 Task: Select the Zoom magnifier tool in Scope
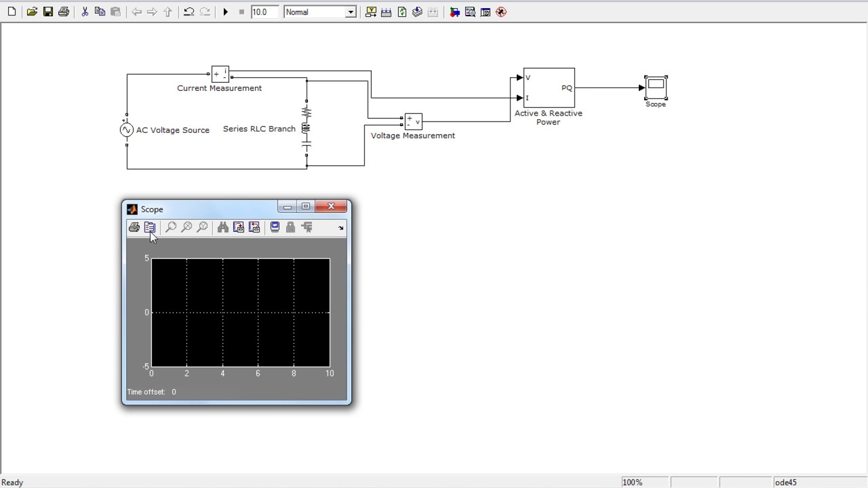171,228
